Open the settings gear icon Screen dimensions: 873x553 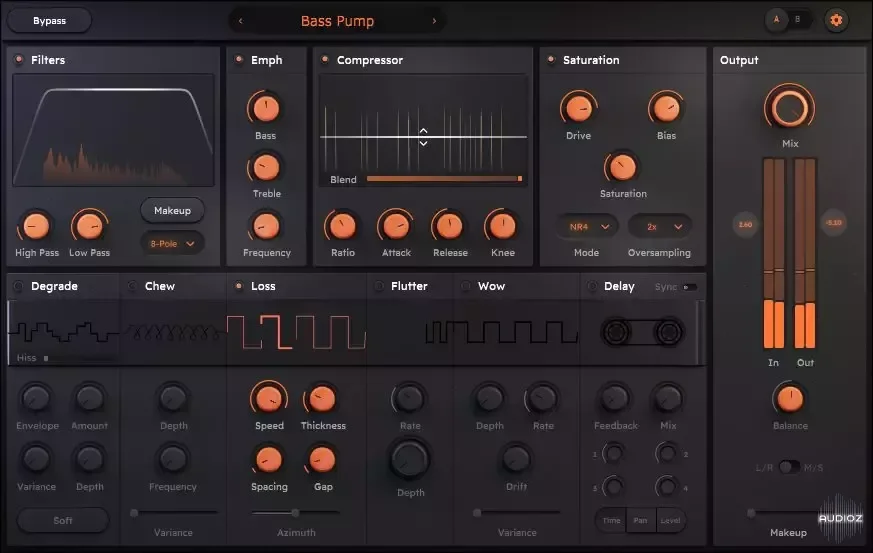click(x=836, y=21)
